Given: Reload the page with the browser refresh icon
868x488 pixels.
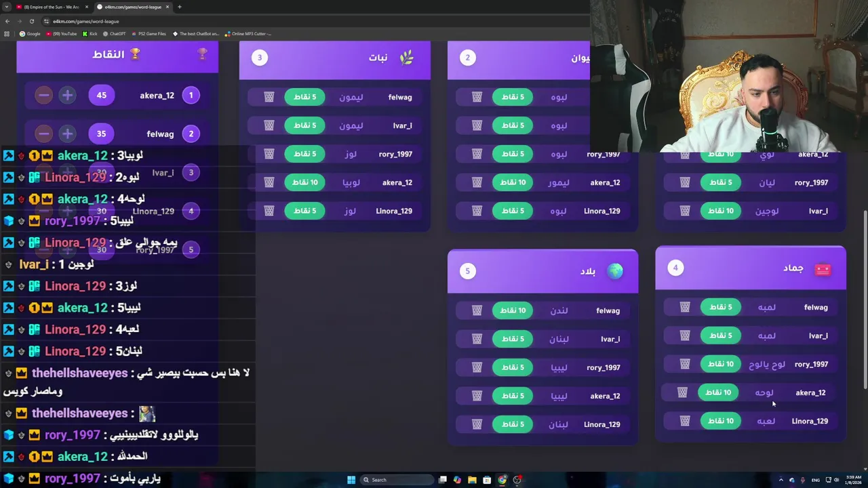Looking at the screenshot, I should 31,21.
